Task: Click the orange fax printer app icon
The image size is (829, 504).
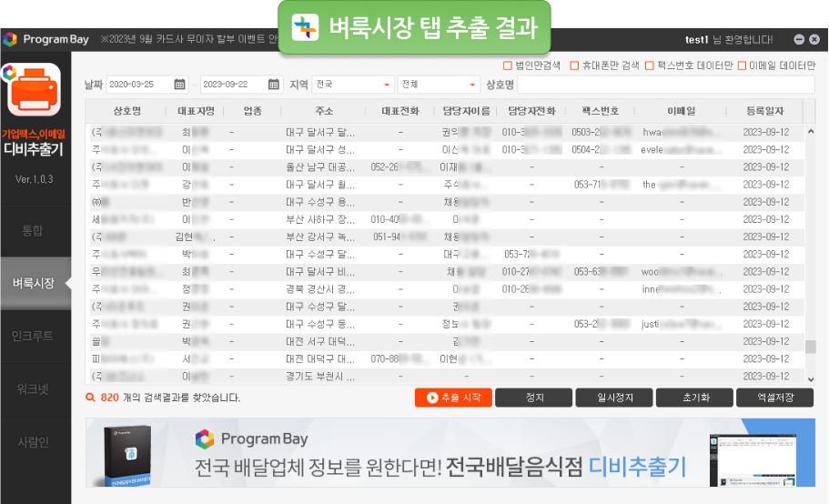Action: pos(34,90)
